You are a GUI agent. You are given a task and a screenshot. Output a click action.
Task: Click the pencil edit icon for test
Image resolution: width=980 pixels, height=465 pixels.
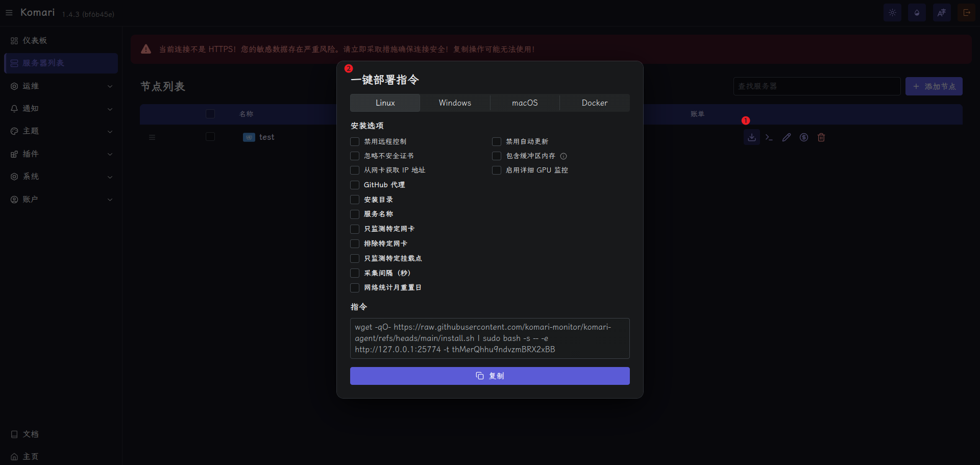pos(787,137)
